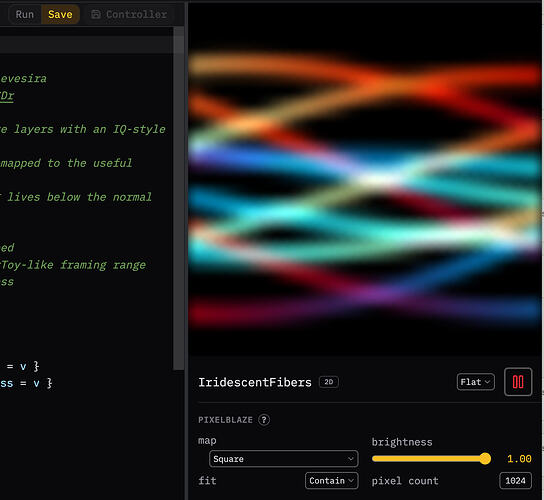The image size is (544, 500).
Task: Click the code editor vertical scrollbar
Action: click(x=178, y=198)
